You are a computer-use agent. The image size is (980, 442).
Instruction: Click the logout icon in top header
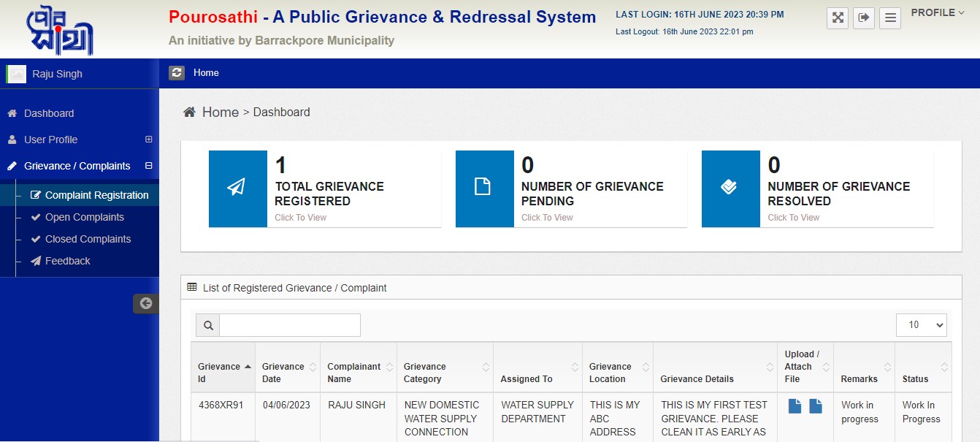[864, 18]
